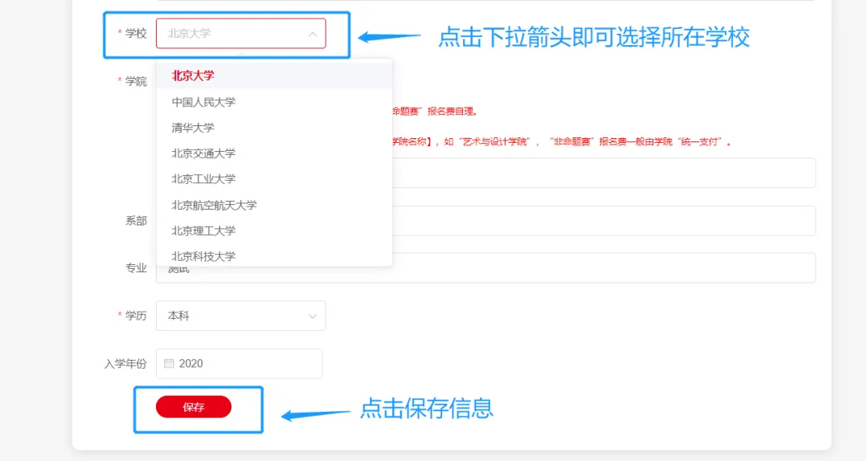Choose 北京工业大学 from the list

click(x=274, y=179)
